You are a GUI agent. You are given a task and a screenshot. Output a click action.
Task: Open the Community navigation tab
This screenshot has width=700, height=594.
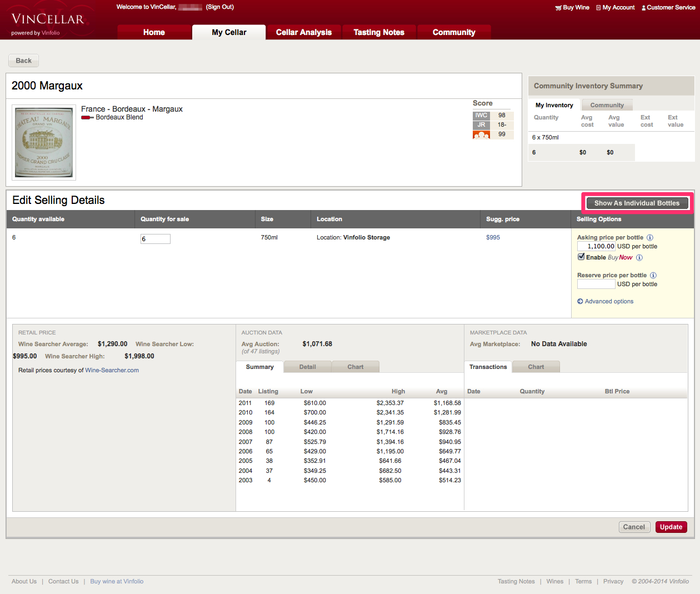[x=454, y=32]
